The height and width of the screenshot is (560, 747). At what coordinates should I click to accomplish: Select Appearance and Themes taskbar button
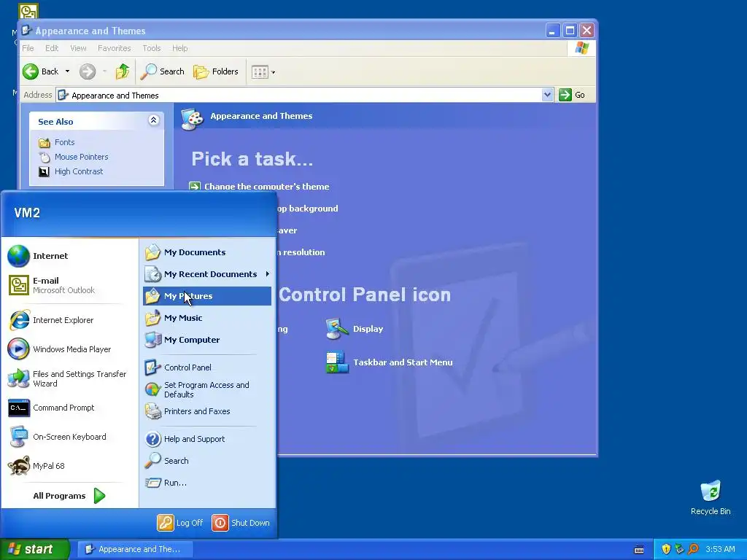coord(135,549)
